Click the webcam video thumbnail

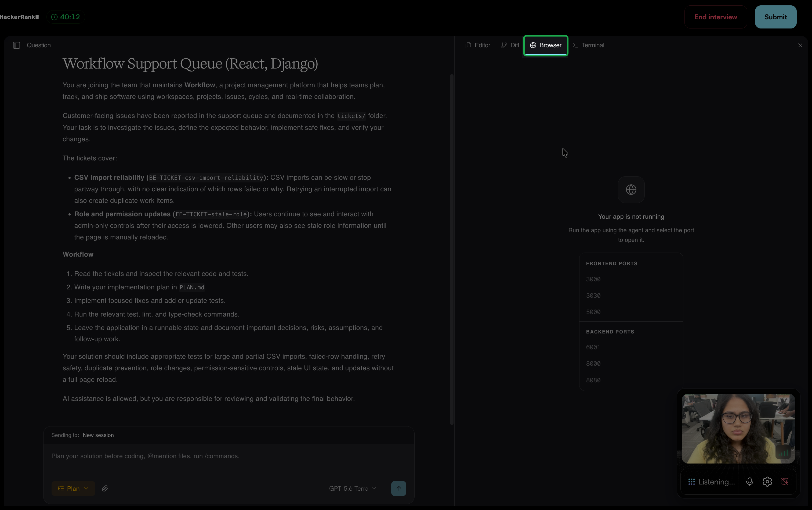pos(738,428)
